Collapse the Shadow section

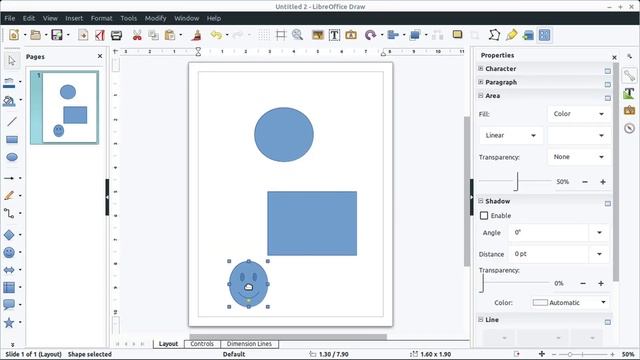[x=480, y=201]
